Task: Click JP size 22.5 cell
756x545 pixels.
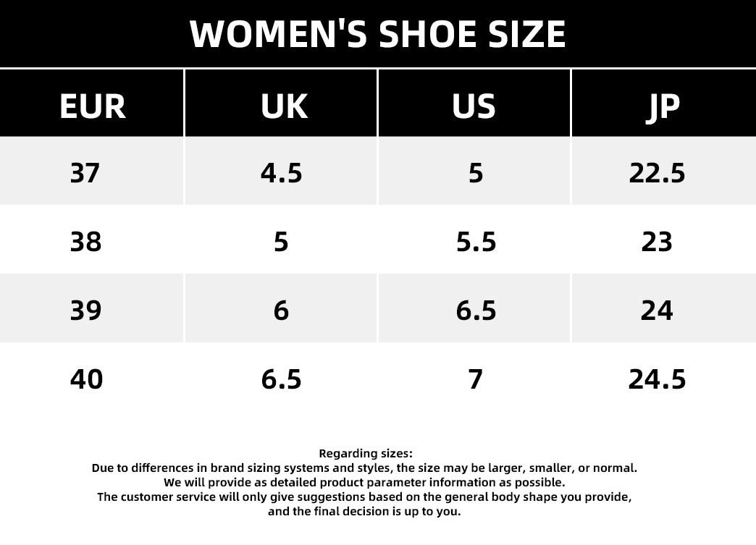Action: [x=664, y=171]
